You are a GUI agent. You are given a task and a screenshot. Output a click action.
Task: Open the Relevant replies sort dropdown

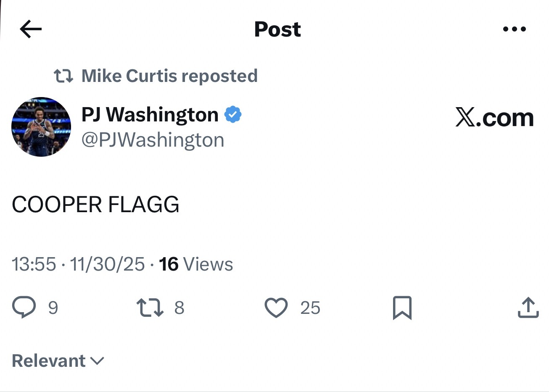coord(58,360)
